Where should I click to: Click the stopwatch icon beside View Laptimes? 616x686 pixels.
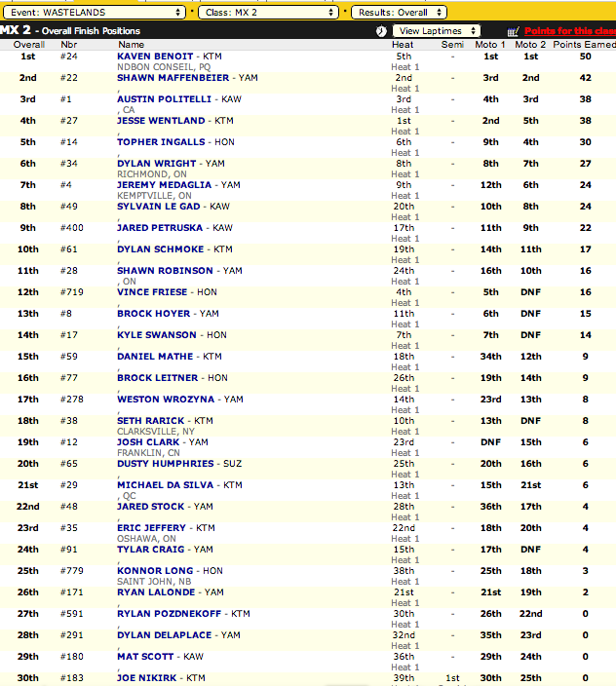pos(379,31)
